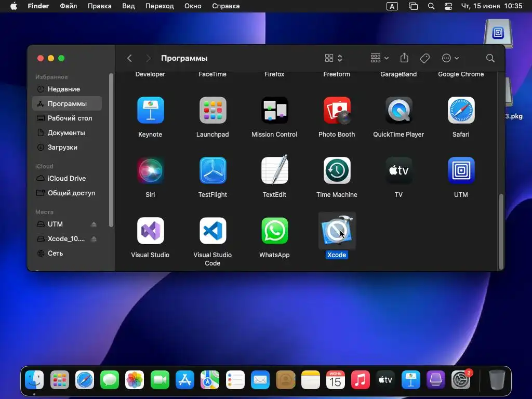Eject the UTM volume
This screenshot has width=532, height=399.
pos(94,224)
